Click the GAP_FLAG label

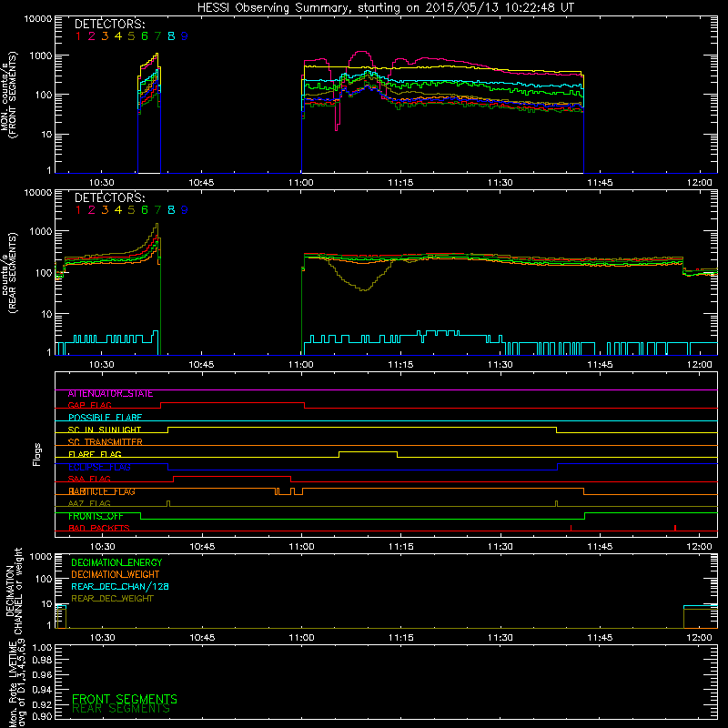point(89,406)
